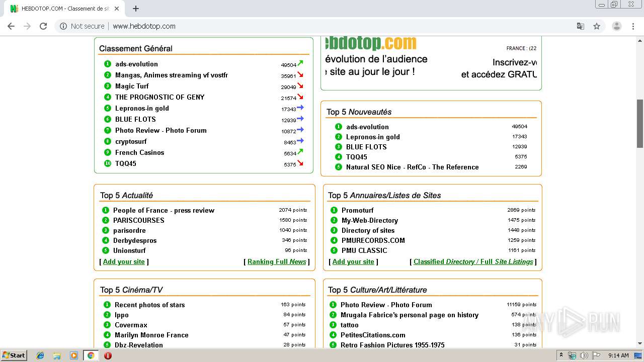
Task: Click rank 10 badge next to TQQ45
Action: (x=108, y=163)
